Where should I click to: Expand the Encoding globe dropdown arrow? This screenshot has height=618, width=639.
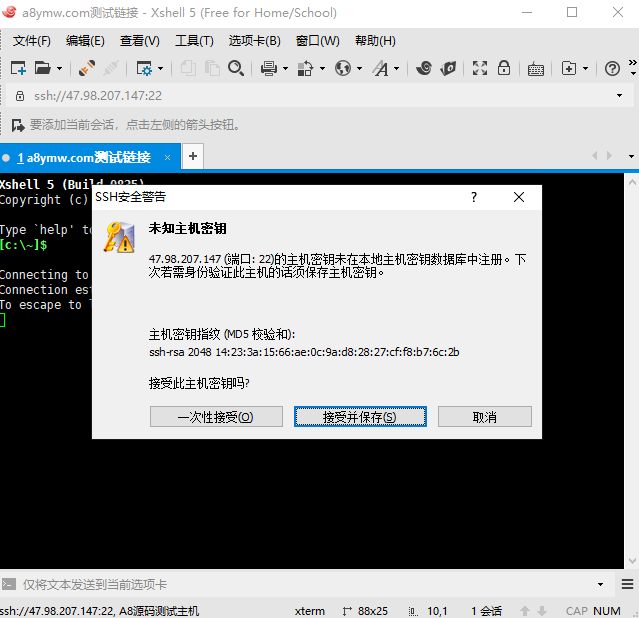coord(359,68)
